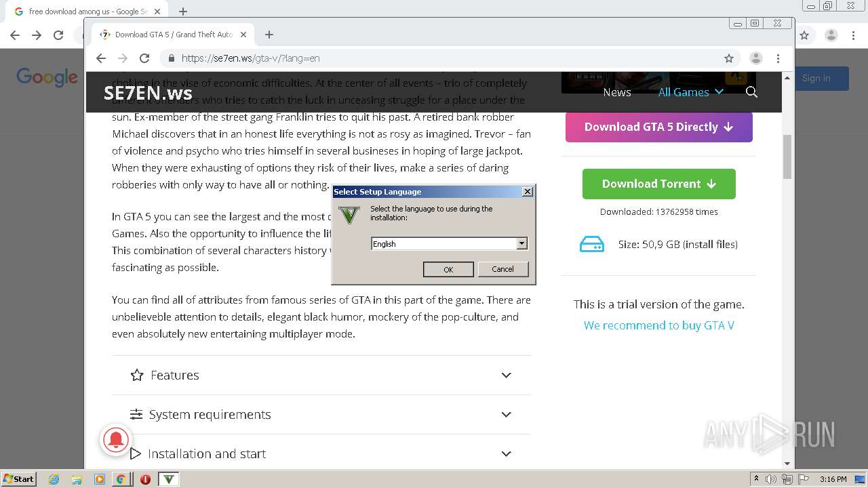
Task: Reload the background Google page
Action: coord(58,35)
